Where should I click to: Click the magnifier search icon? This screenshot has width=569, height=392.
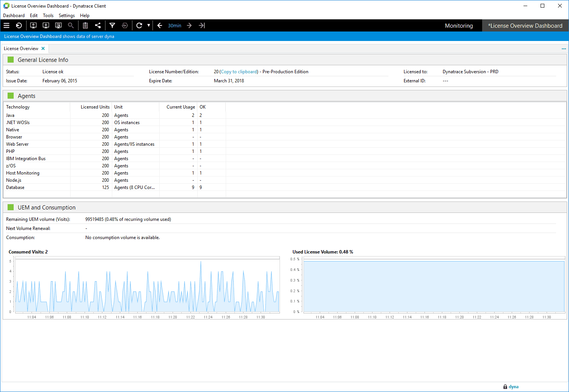(x=71, y=25)
